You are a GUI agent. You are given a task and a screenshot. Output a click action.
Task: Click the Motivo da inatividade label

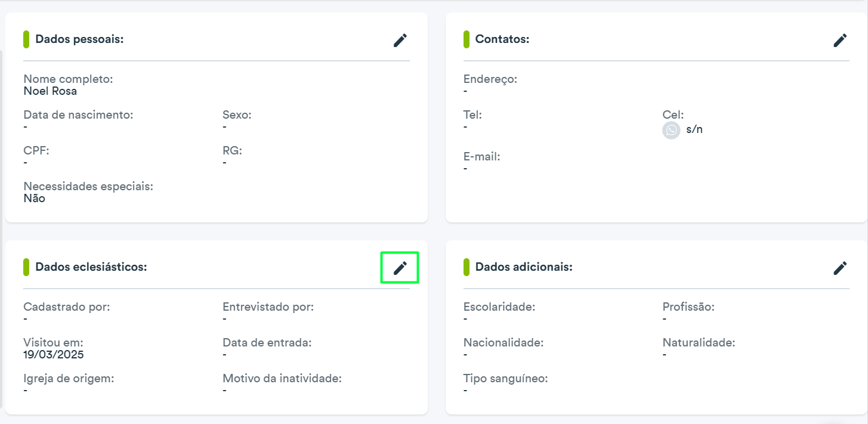click(x=282, y=379)
